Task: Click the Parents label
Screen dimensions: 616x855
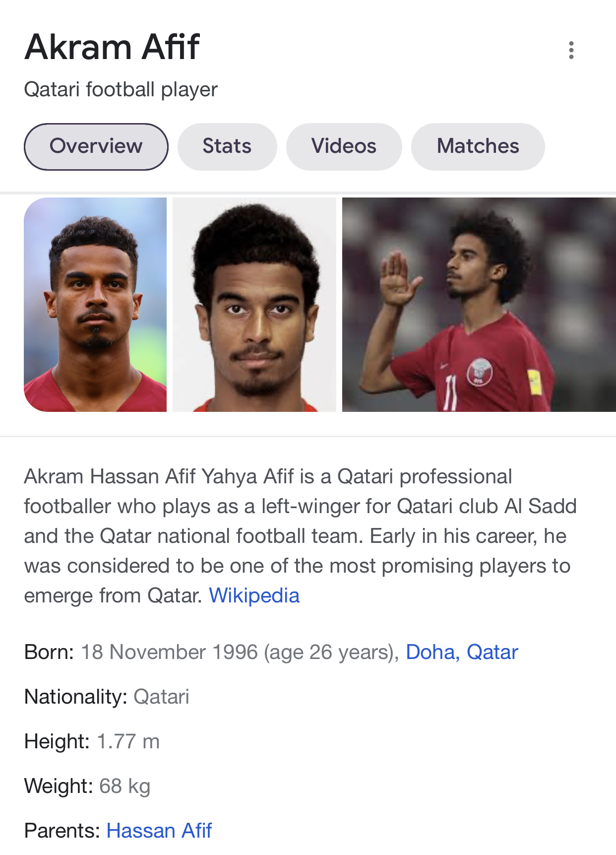Action: [62, 831]
